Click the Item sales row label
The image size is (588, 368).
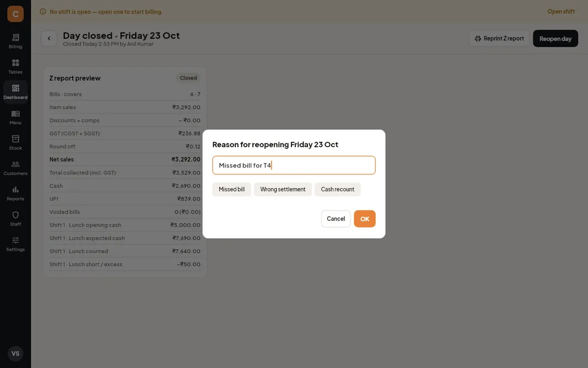[63, 108]
